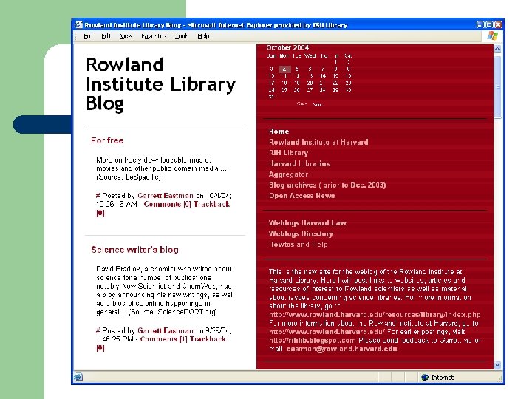Open the Tools menu

coord(182,36)
